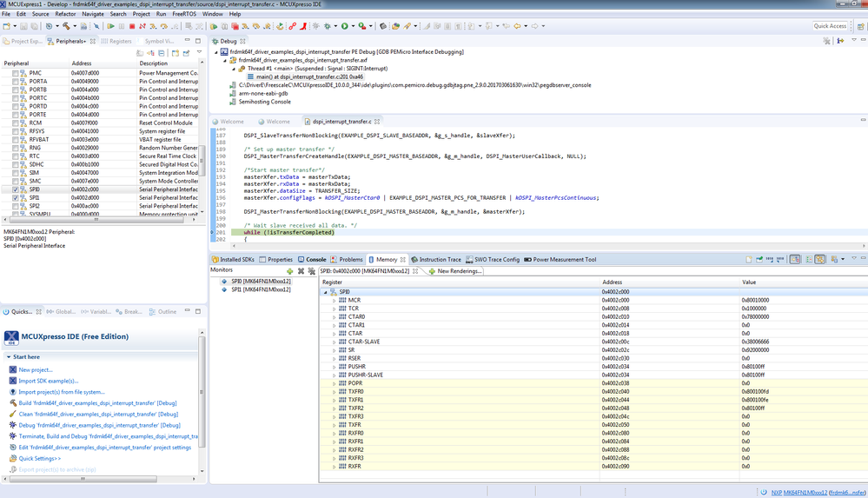Click Remove All Monitors double-X icon
This screenshot has height=498, width=868.
(x=312, y=270)
